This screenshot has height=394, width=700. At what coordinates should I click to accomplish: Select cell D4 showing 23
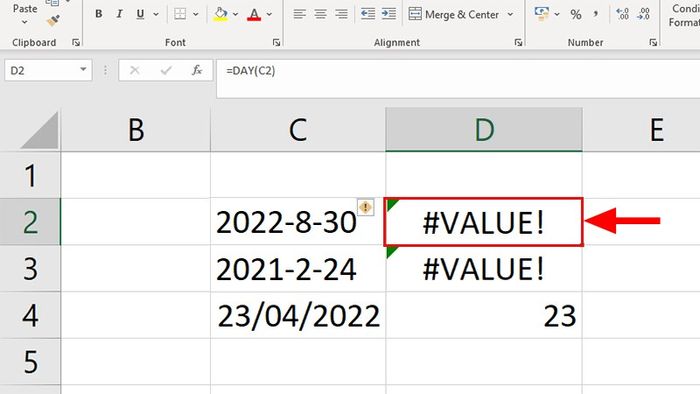click(484, 315)
